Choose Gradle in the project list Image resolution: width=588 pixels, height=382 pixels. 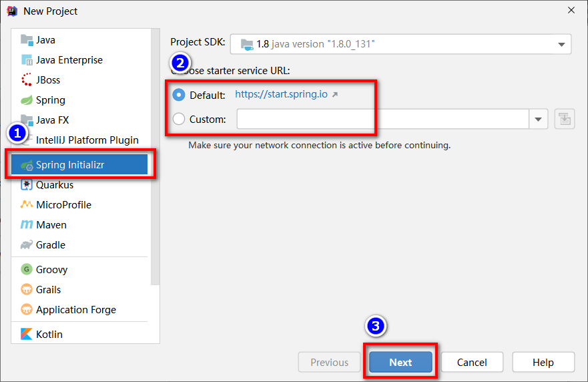click(x=79, y=245)
